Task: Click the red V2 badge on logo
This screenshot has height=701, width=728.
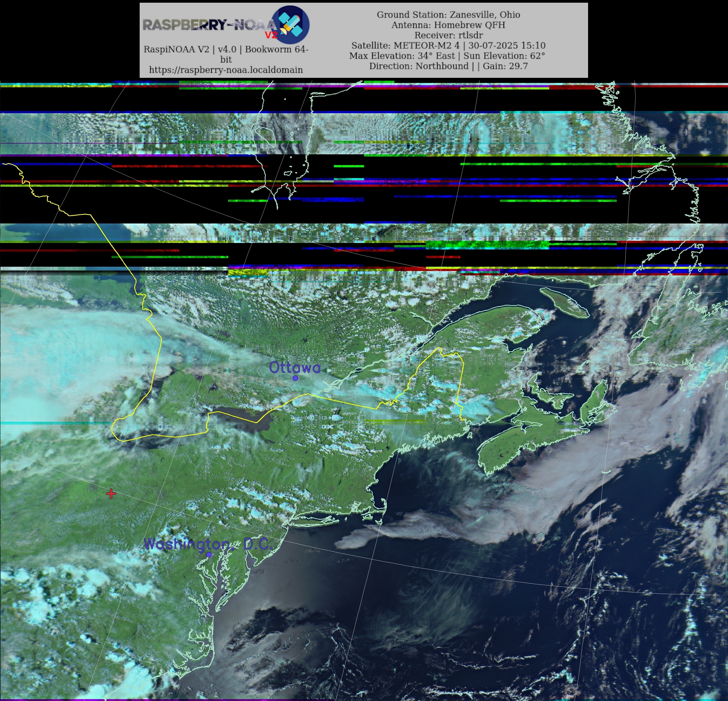Action: coord(271,35)
